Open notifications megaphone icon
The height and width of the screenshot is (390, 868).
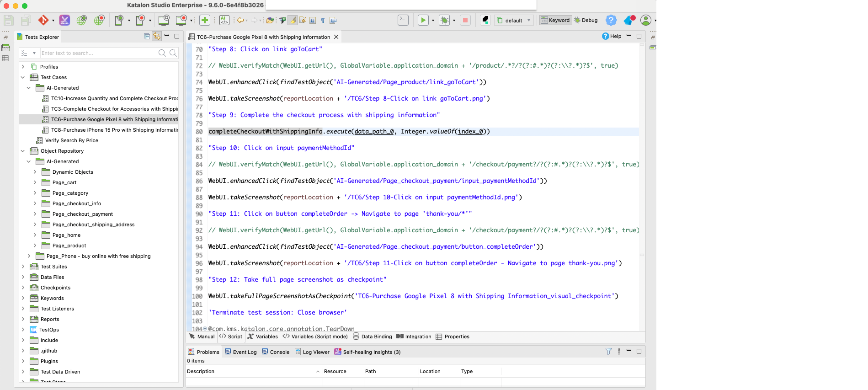coord(629,20)
